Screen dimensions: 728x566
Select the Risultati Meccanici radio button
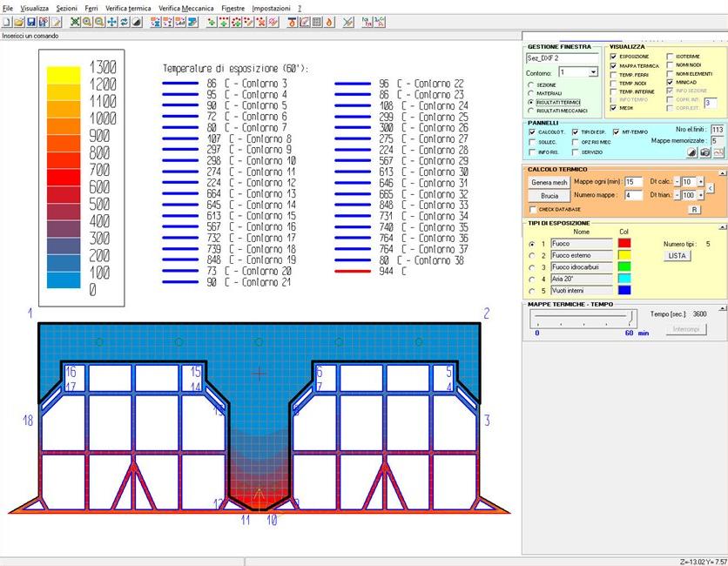[531, 111]
